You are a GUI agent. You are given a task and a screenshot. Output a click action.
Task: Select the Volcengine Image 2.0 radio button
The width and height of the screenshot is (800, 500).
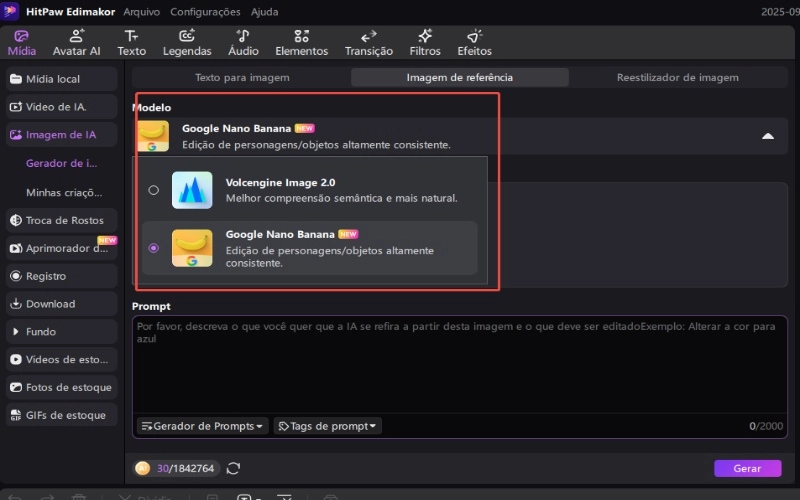pos(153,190)
